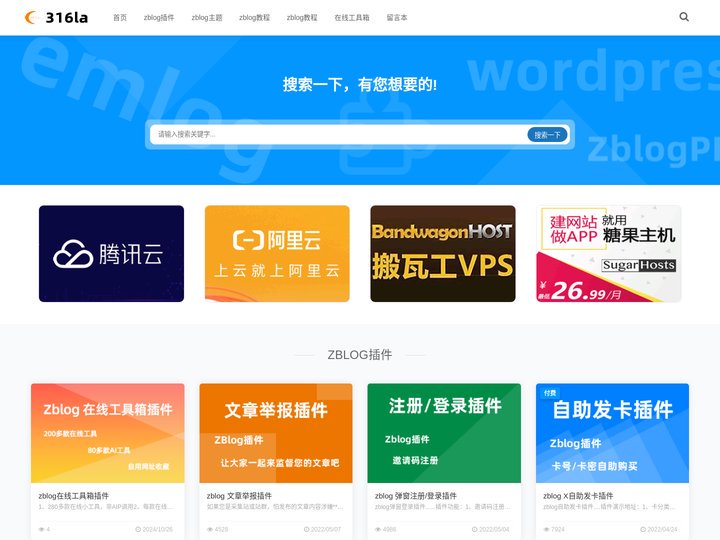Open the 搬瓦工VPS BandwagonHost banner
The height and width of the screenshot is (540, 720).
pyautogui.click(x=443, y=253)
